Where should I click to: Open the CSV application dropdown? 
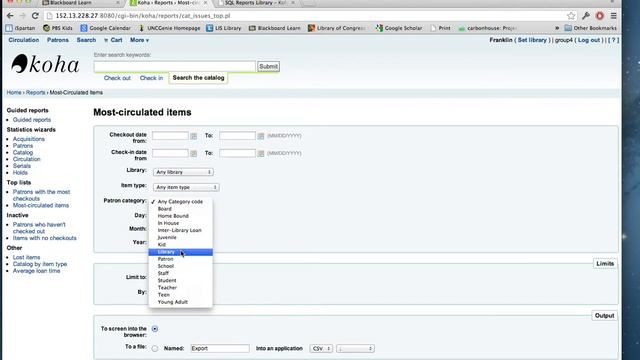click(x=321, y=349)
